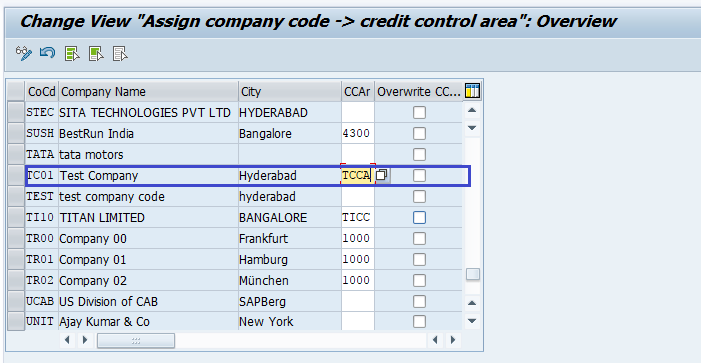Tick Overwrite checkbox for TITAN LIMITED
The width and height of the screenshot is (701, 363).
pyautogui.click(x=419, y=218)
